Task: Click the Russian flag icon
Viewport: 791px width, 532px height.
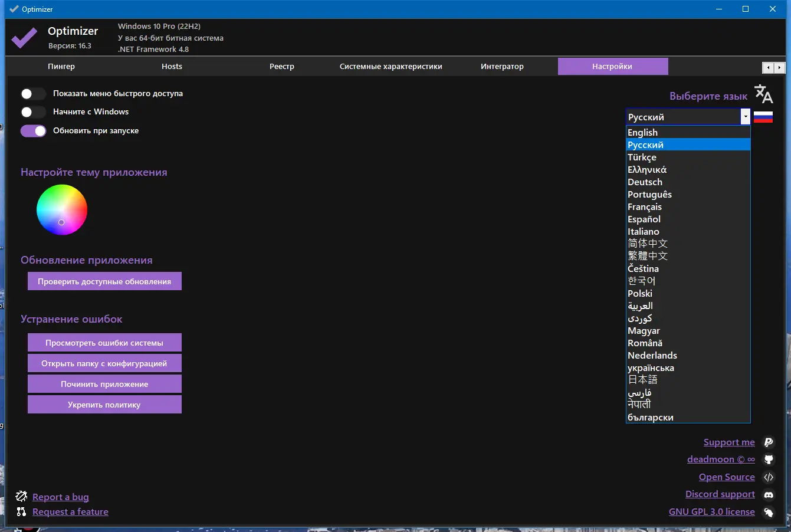Action: [763, 117]
